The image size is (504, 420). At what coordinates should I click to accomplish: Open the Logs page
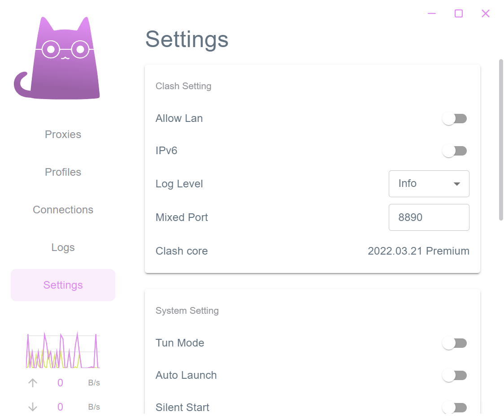(63, 247)
